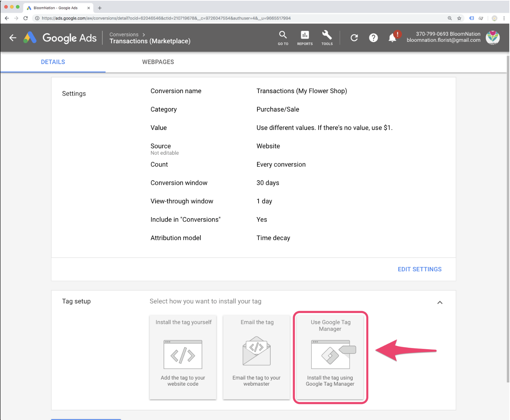Click Edit Settings link
The height and width of the screenshot is (420, 510).
point(420,269)
